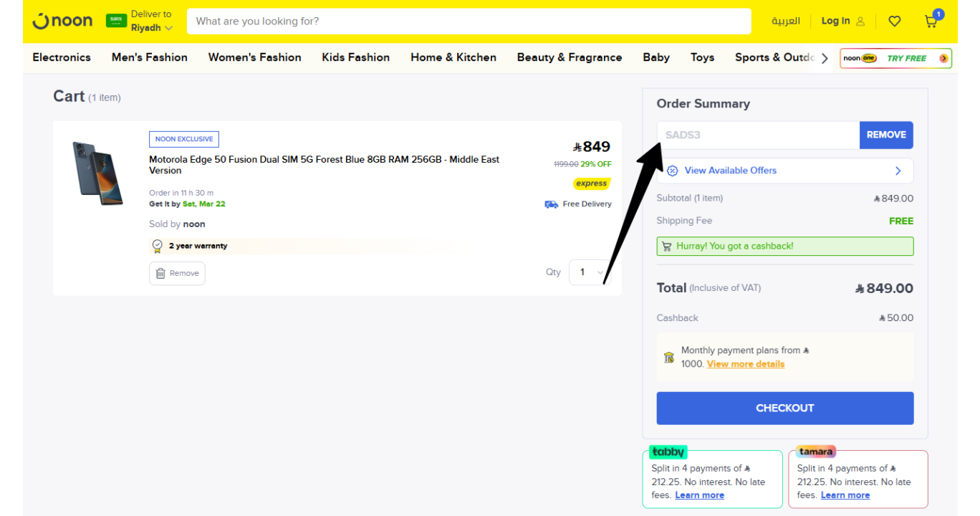
Task: Open the Women's Fashion category
Action: (255, 57)
